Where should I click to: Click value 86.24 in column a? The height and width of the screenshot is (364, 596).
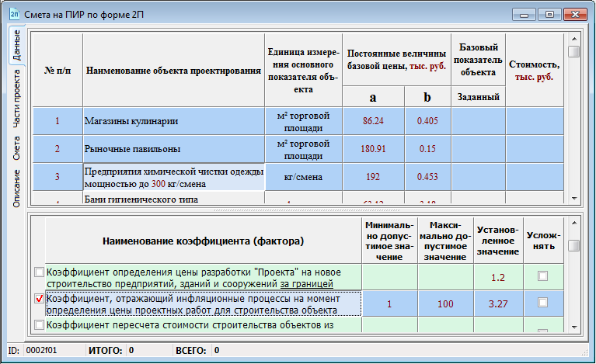[373, 121]
